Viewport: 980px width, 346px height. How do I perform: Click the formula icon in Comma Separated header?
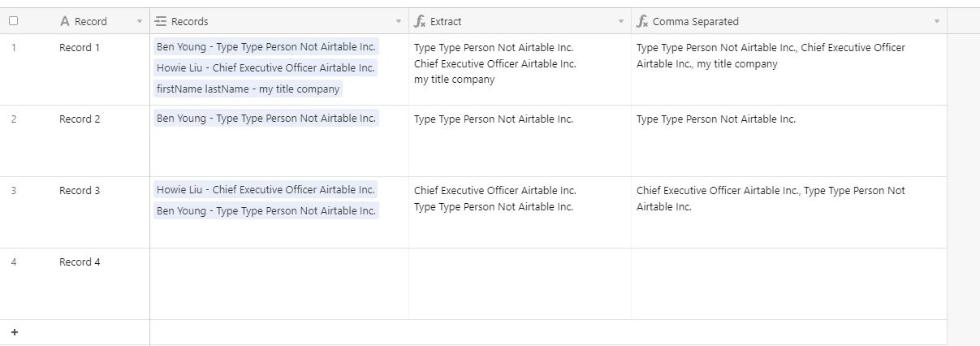642,22
